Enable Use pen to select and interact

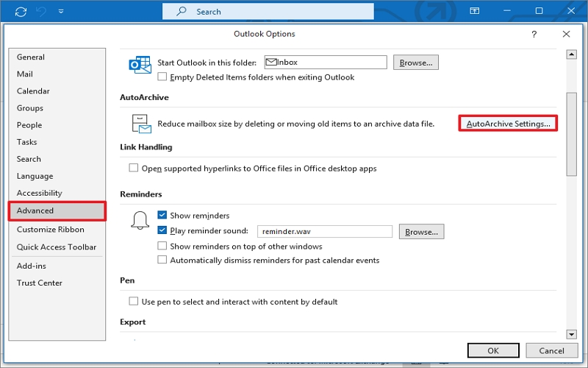tap(134, 301)
